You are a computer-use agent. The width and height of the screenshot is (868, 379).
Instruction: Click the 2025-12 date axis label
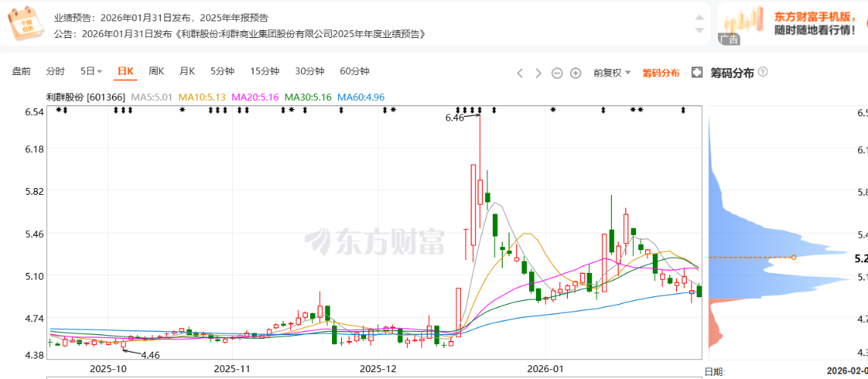(378, 368)
